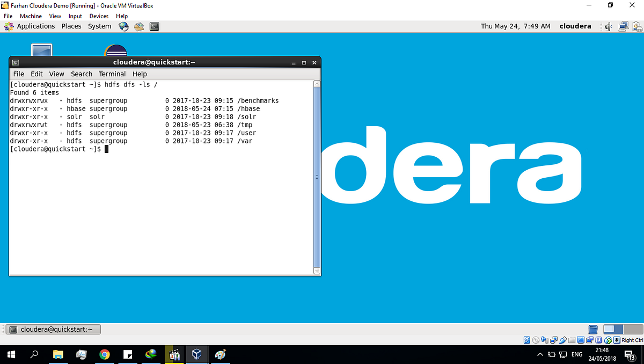Screen dimensions: 644x364
Task: Click terminal scrollbar down arrow
Action: [317, 271]
